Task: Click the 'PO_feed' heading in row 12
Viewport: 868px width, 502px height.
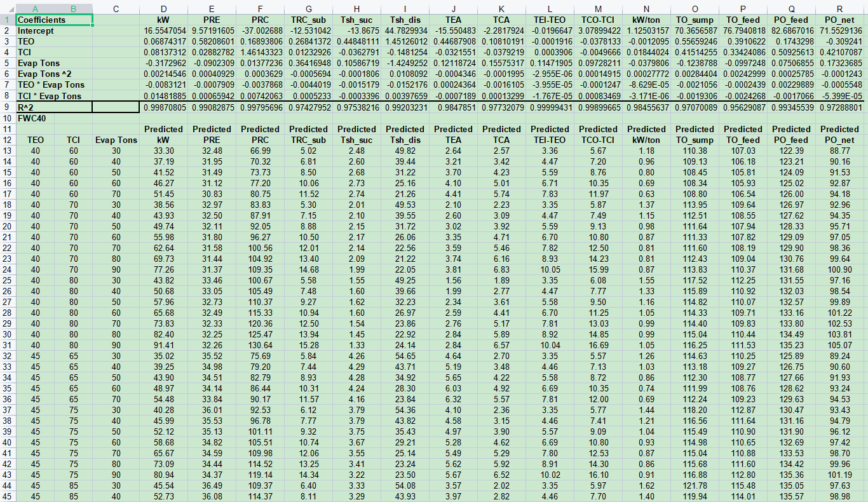Action: 791,140
